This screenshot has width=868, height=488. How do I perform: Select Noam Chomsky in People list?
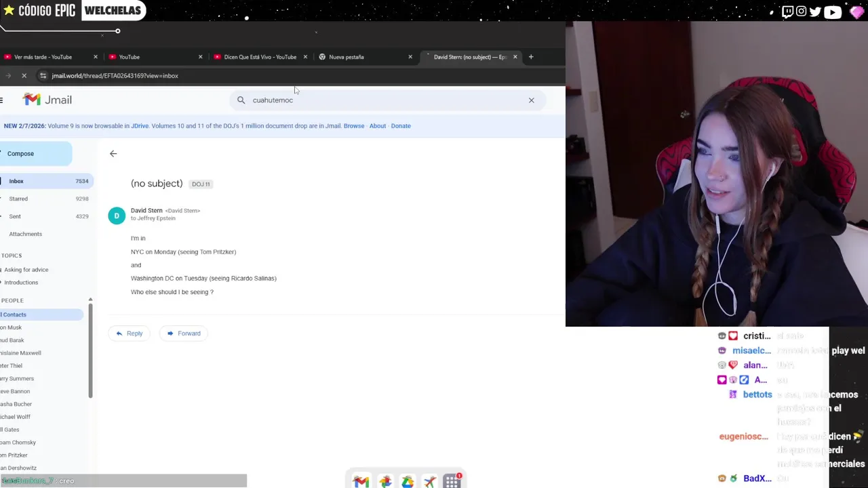pos(18,443)
